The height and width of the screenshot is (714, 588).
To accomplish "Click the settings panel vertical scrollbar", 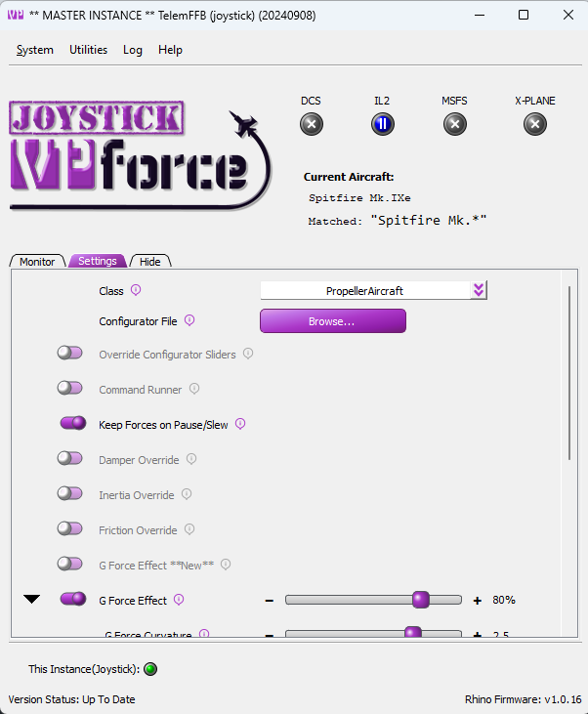I will pyautogui.click(x=569, y=373).
